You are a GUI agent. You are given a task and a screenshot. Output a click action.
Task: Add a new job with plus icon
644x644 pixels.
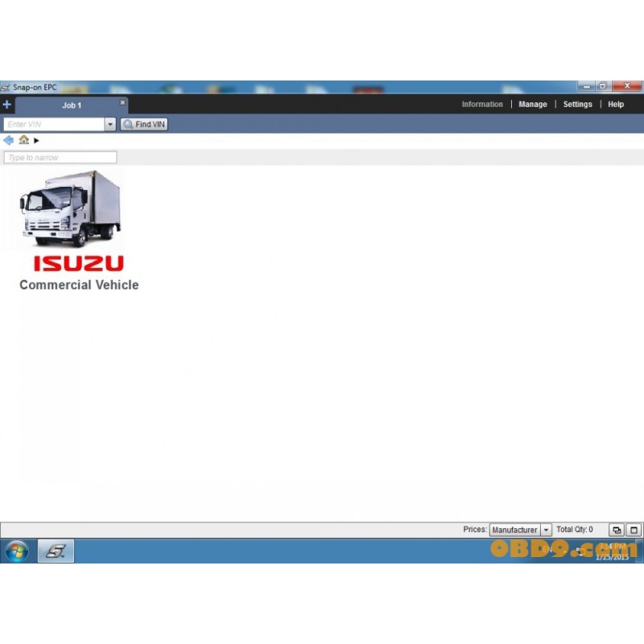click(7, 105)
